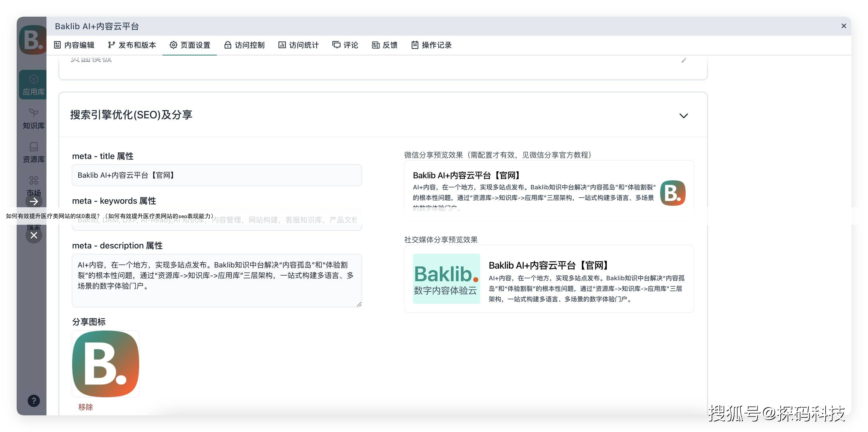Image resolution: width=868 pixels, height=432 pixels.
Task: Switch to the 内容编辑 tab
Action: point(74,45)
